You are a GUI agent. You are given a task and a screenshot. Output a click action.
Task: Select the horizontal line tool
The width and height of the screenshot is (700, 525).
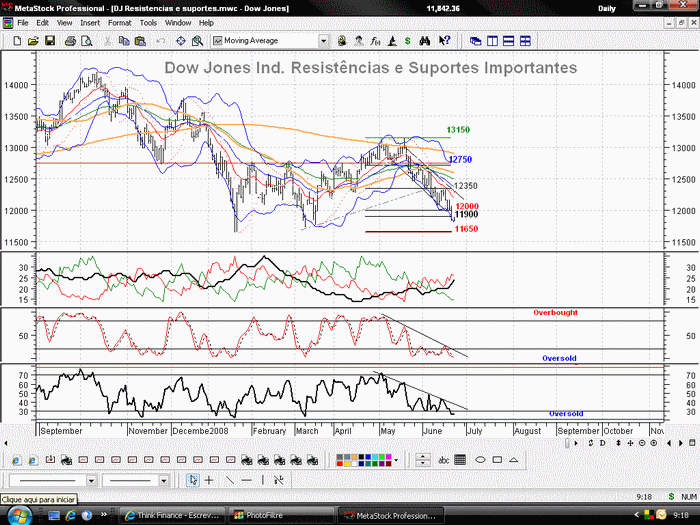246,480
